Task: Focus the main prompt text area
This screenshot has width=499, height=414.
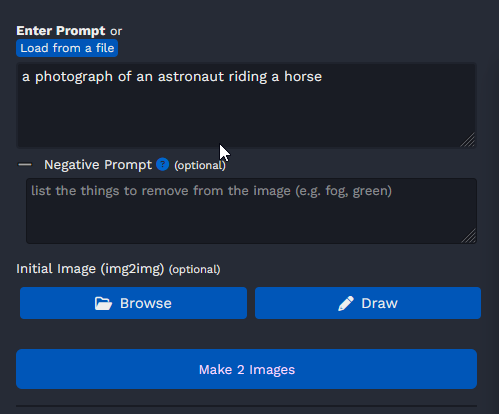Action: click(246, 105)
